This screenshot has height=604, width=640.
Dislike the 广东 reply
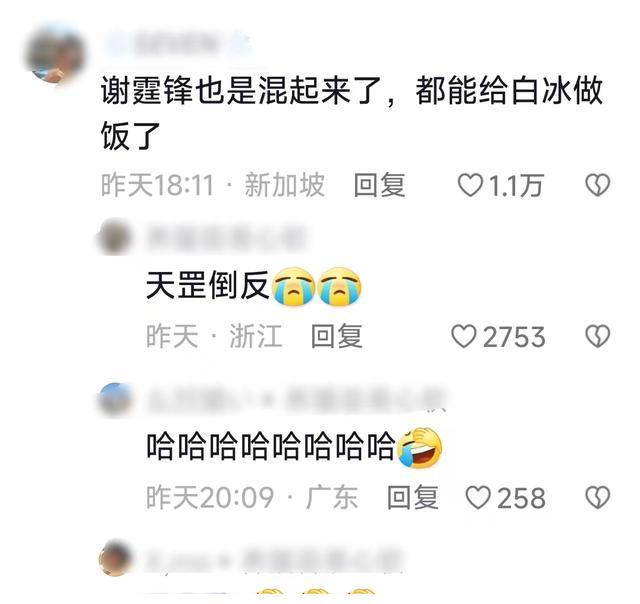click(x=598, y=497)
